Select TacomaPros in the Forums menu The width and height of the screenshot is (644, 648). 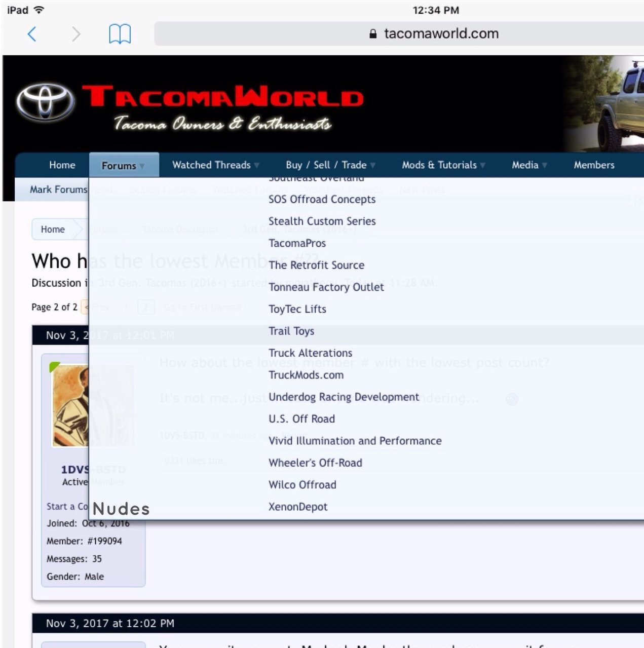click(297, 243)
